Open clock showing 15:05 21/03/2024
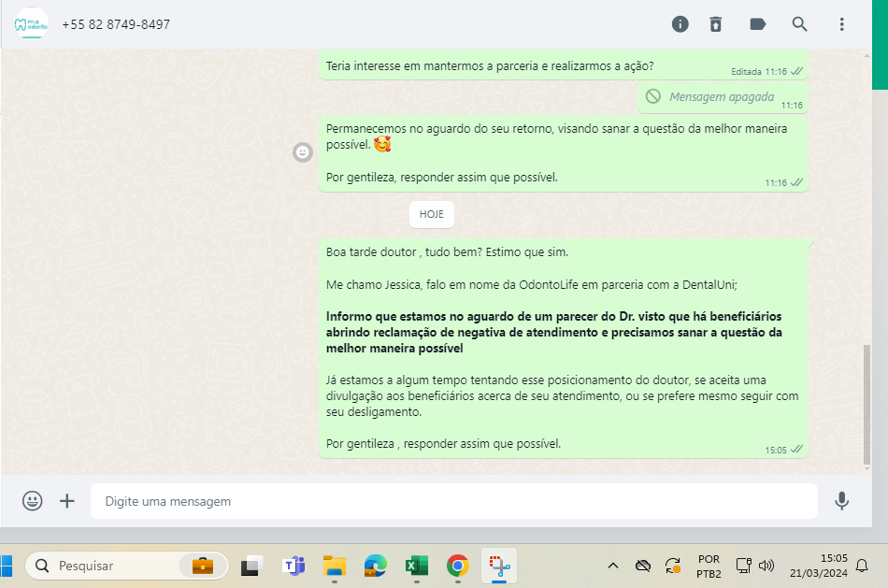The image size is (888, 588). pos(818,566)
